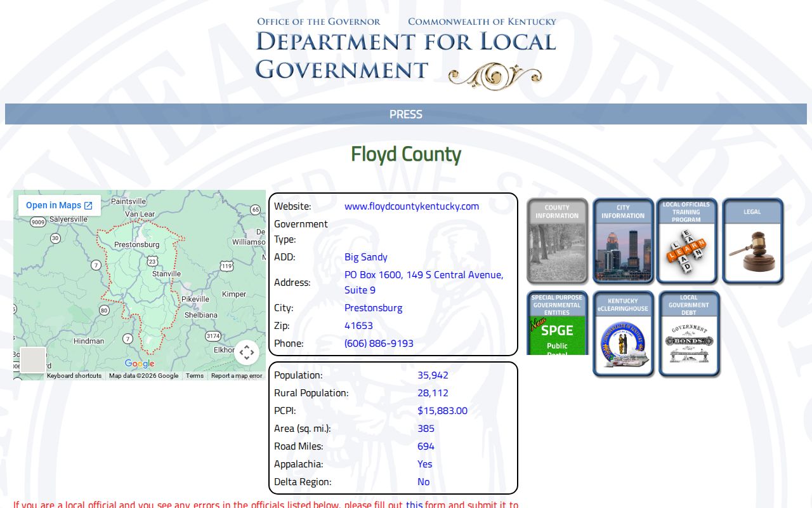
Task: Click the route 3174 shield on the map
Action: coord(213,335)
